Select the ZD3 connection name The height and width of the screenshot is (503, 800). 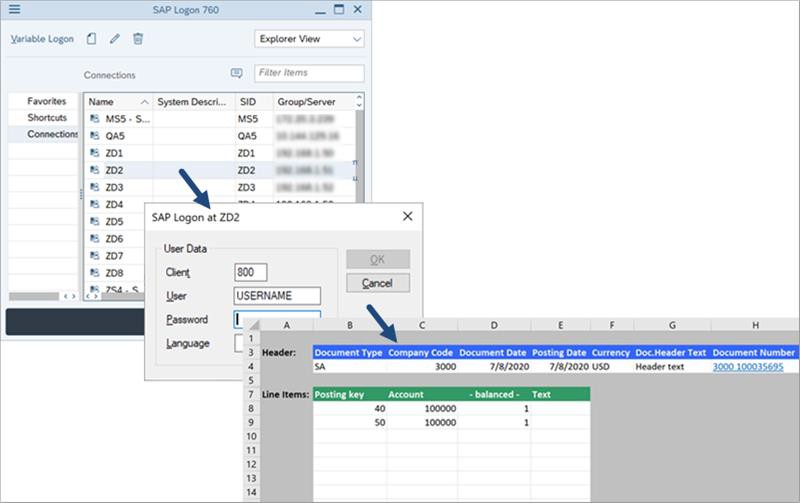click(114, 187)
